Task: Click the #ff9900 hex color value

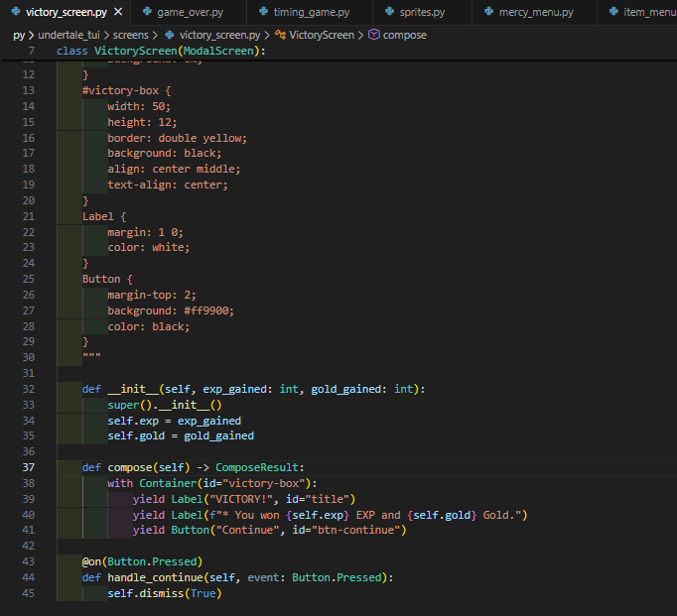Action: click(x=208, y=310)
